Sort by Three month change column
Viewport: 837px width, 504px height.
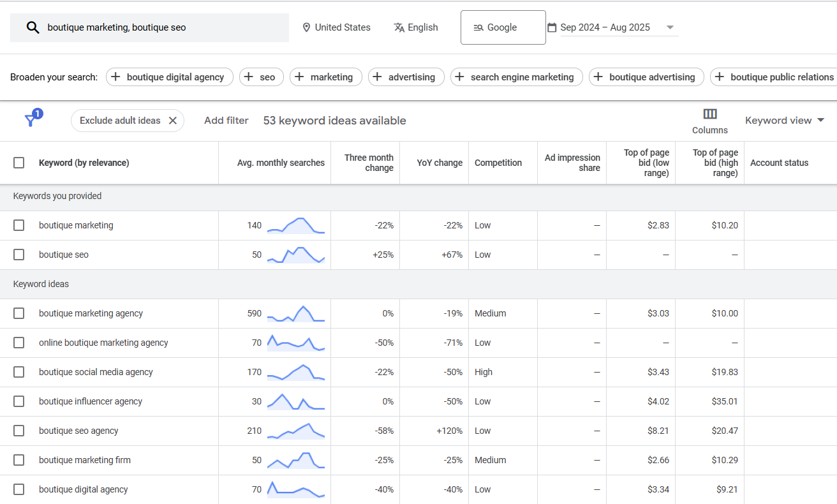point(369,163)
